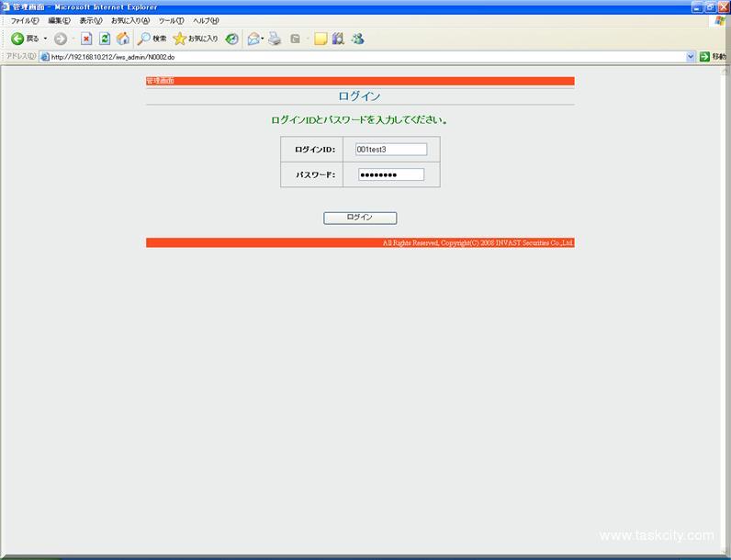Open the ツール(T) menu
The width and height of the screenshot is (731, 560).
pyautogui.click(x=171, y=20)
